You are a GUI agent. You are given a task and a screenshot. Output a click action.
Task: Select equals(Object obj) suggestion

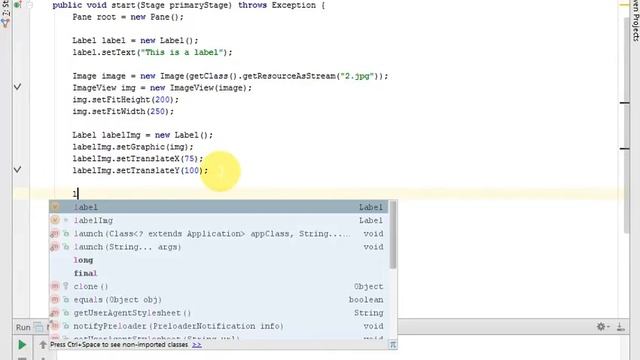[x=219, y=300]
